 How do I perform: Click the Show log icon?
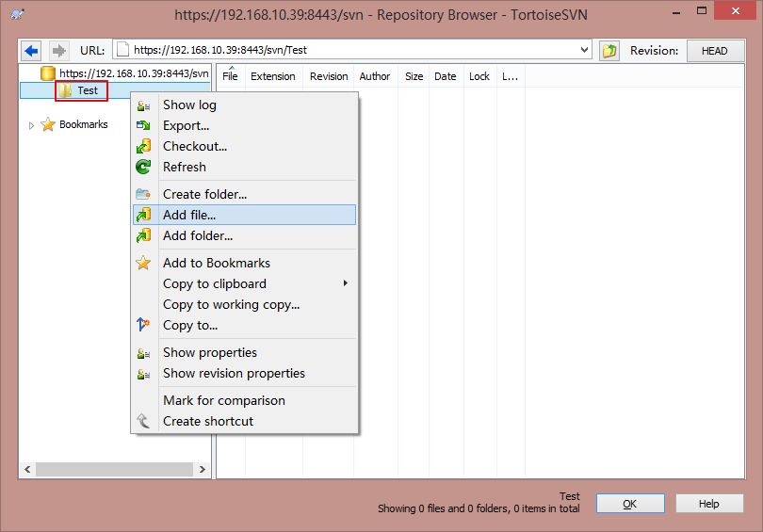[x=143, y=105]
